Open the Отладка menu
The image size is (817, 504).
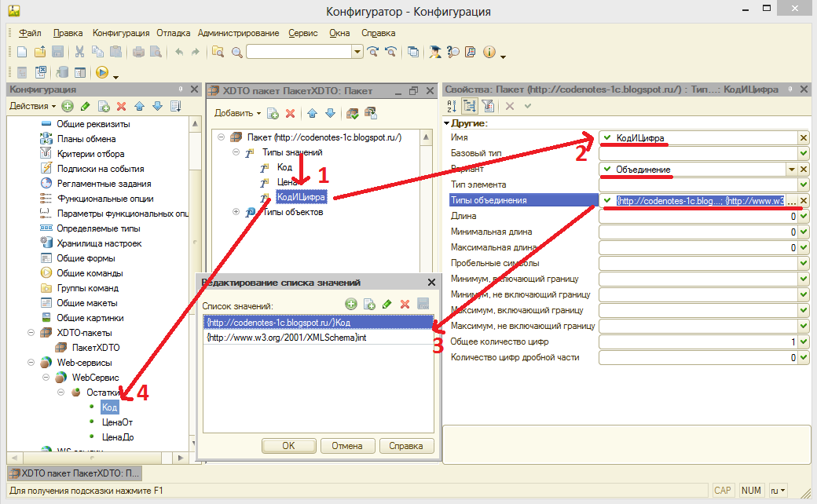pos(174,33)
